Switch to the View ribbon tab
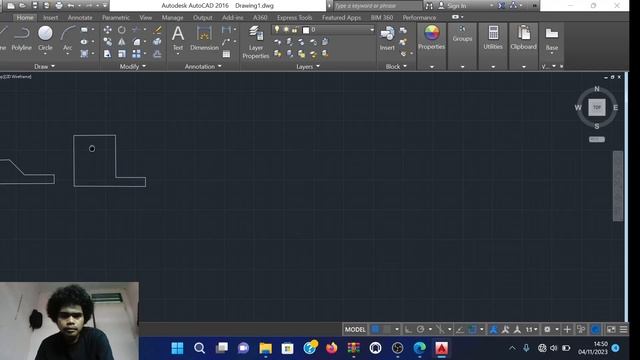This screenshot has height=360, width=640. pos(145,18)
